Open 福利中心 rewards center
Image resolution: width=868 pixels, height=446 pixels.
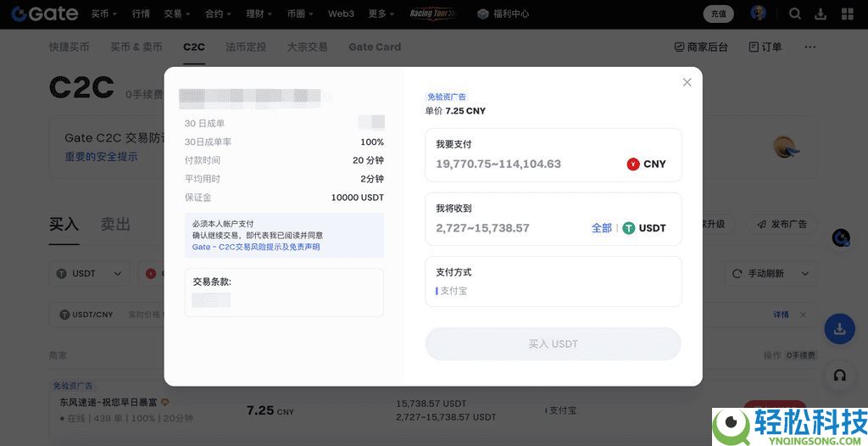pos(504,14)
